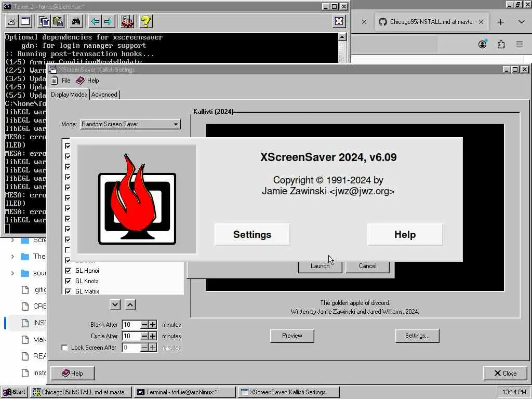Click Settings on the XScreenSaver splash
This screenshot has height=399, width=532.
click(252, 234)
